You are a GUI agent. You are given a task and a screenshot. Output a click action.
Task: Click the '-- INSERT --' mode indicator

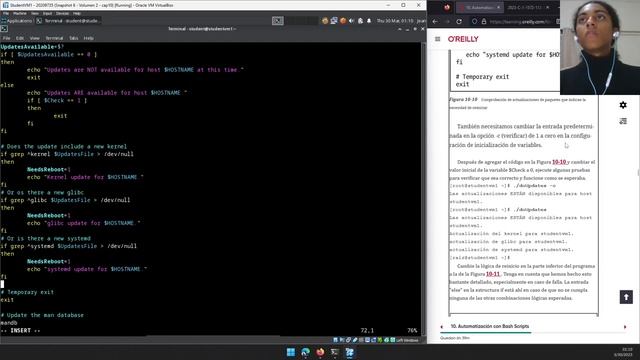(20, 331)
